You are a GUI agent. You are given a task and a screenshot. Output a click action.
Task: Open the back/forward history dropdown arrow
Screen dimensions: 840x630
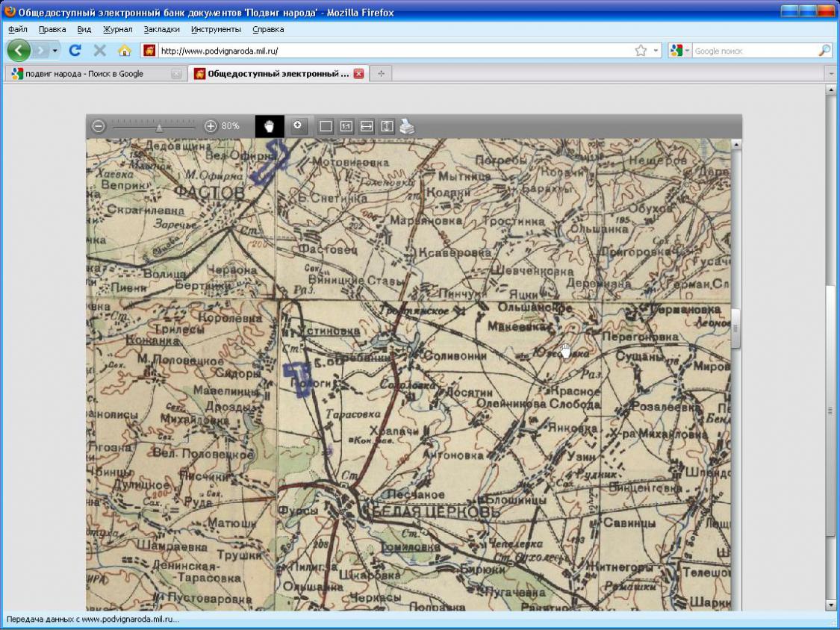point(55,51)
